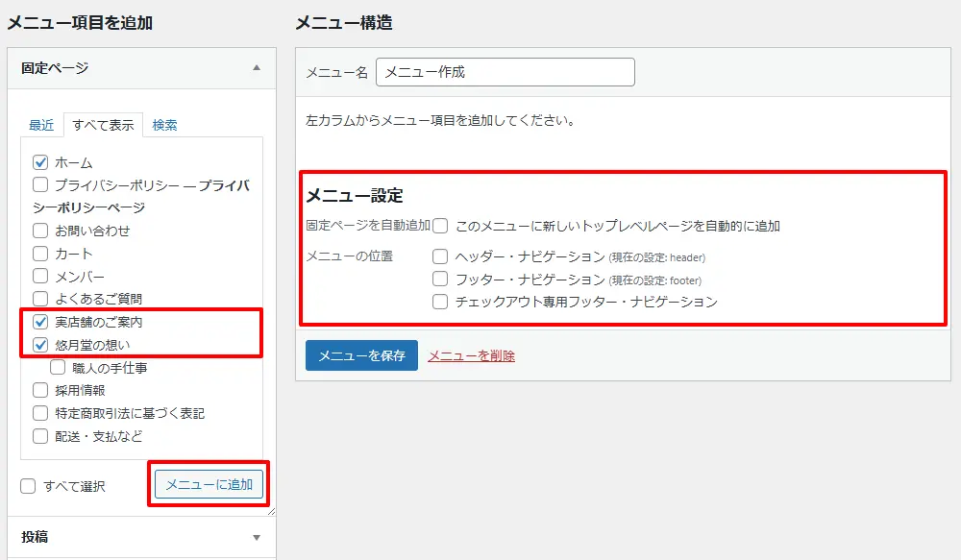The width and height of the screenshot is (961, 560).
Task: Select the すべて表示 tab
Action: [x=103, y=125]
